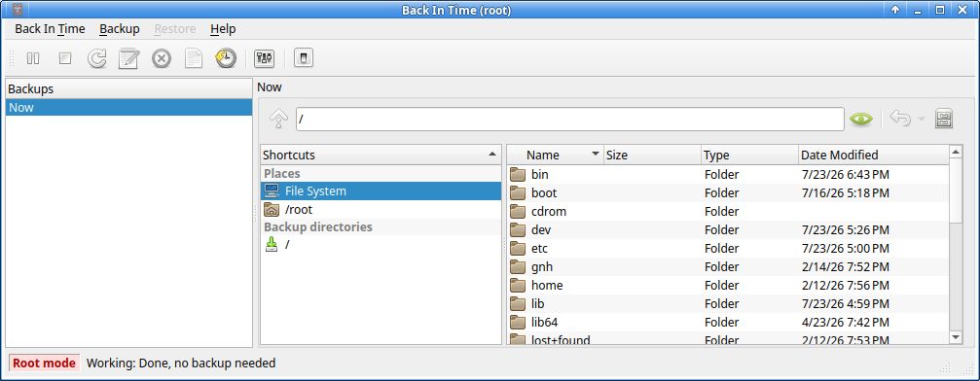Click the boot folder icon
Image resolution: width=980 pixels, height=381 pixels.
[518, 193]
